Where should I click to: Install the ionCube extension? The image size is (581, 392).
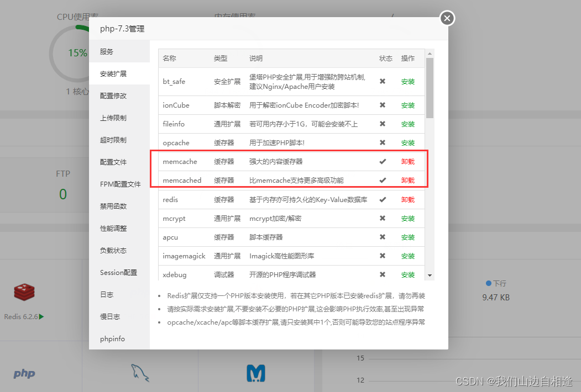(408, 105)
